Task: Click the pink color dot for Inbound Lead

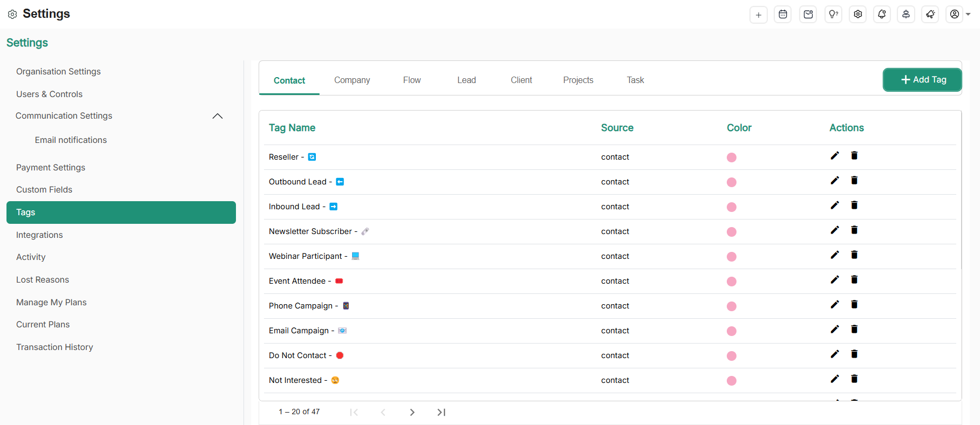Action: [x=732, y=207]
